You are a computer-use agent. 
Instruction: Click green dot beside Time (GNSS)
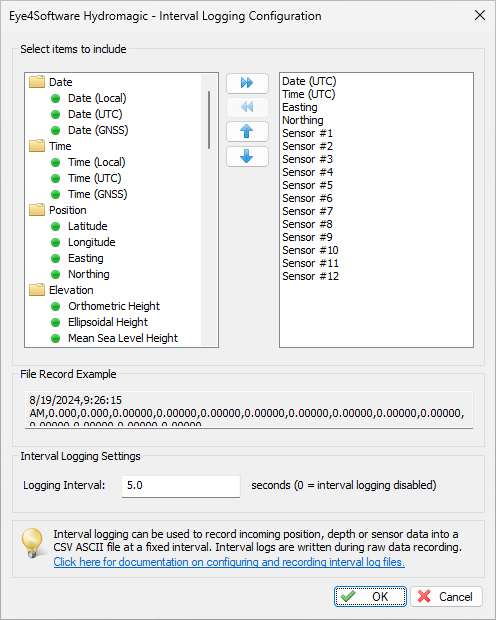click(56, 195)
